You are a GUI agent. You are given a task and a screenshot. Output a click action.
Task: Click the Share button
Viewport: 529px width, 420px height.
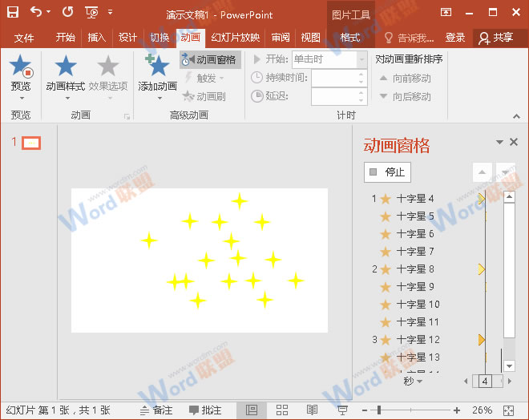tap(495, 38)
